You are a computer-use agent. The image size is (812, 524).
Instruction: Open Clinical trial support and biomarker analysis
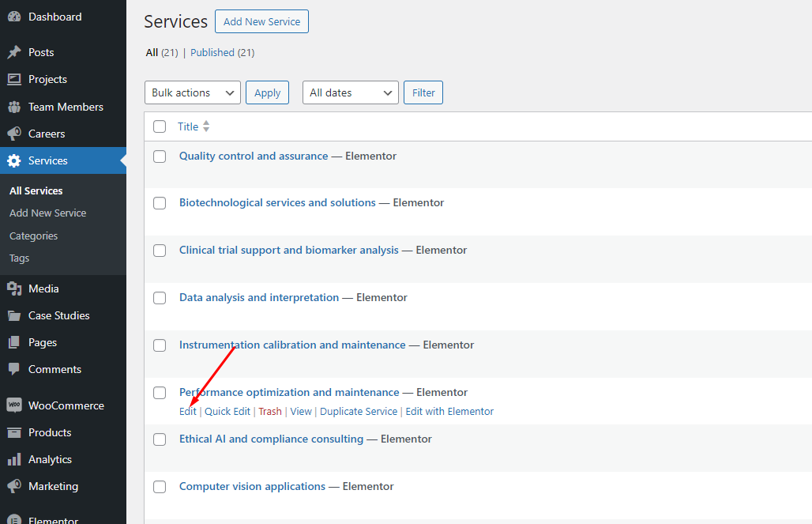(x=289, y=250)
